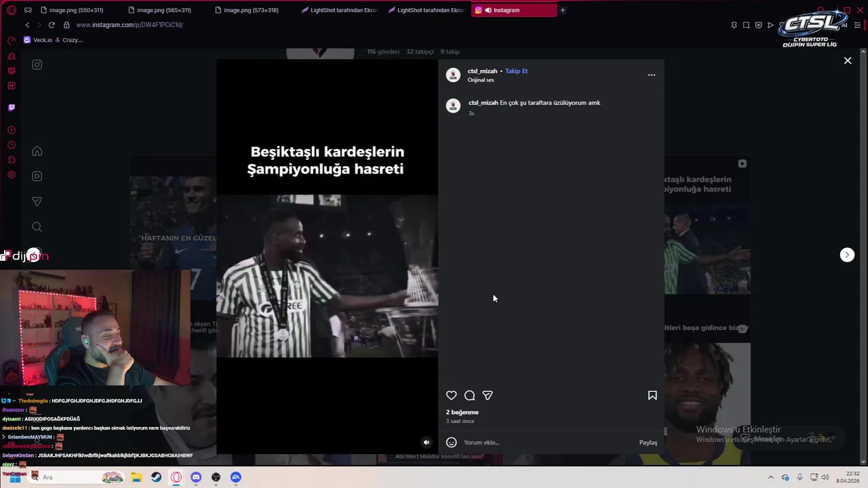Mute or unmute the reel audio
The width and height of the screenshot is (868, 488).
(427, 443)
